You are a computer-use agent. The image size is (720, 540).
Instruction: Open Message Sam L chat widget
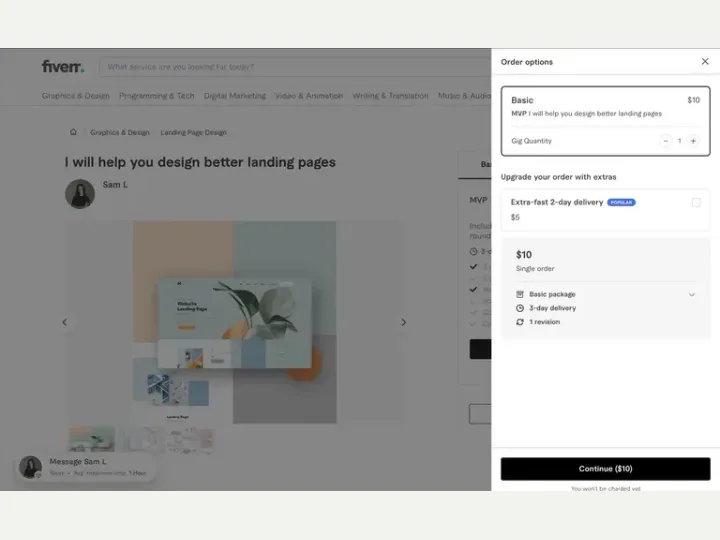click(85, 467)
